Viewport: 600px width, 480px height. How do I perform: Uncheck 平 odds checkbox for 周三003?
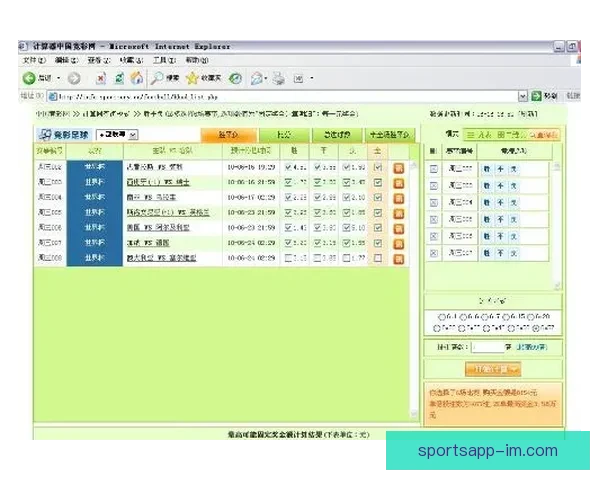(317, 182)
